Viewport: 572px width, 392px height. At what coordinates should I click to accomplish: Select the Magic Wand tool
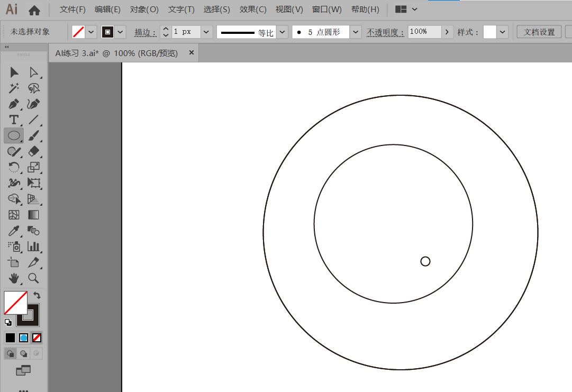coord(14,88)
